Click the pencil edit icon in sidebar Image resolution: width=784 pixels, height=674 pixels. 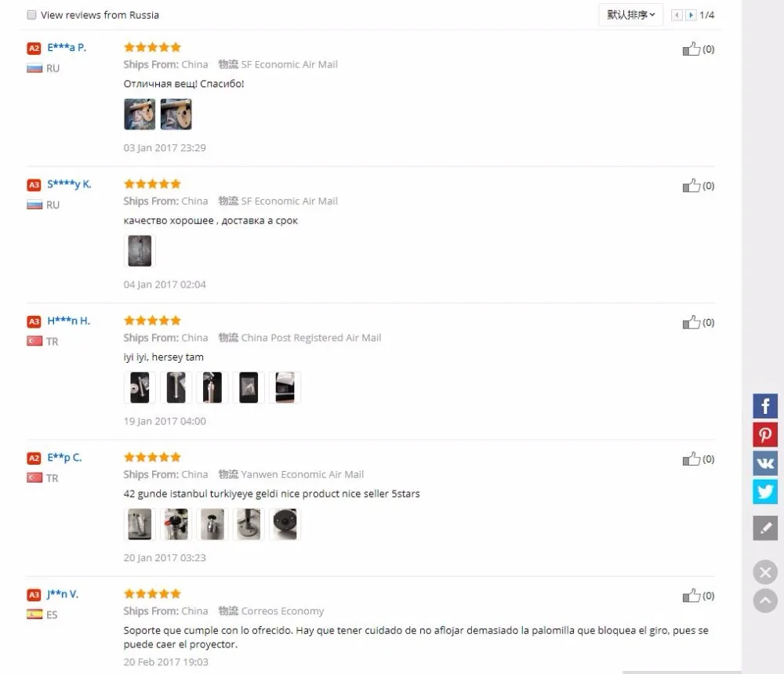coord(765,528)
